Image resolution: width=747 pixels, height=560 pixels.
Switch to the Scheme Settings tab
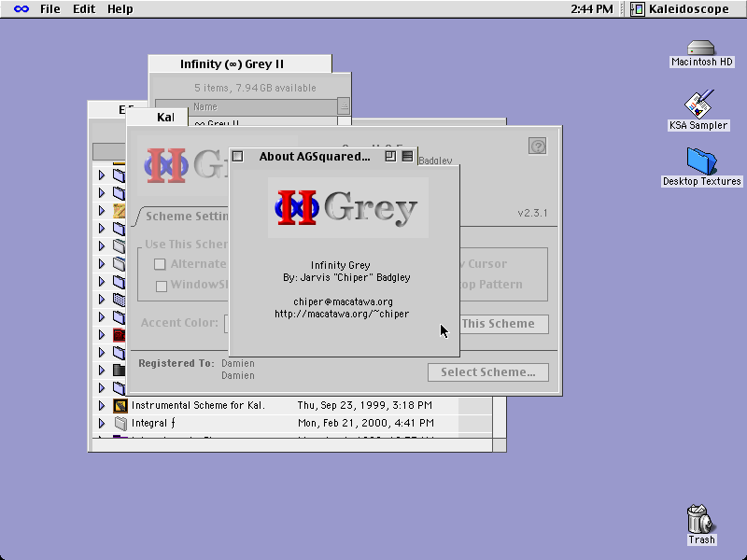(183, 217)
